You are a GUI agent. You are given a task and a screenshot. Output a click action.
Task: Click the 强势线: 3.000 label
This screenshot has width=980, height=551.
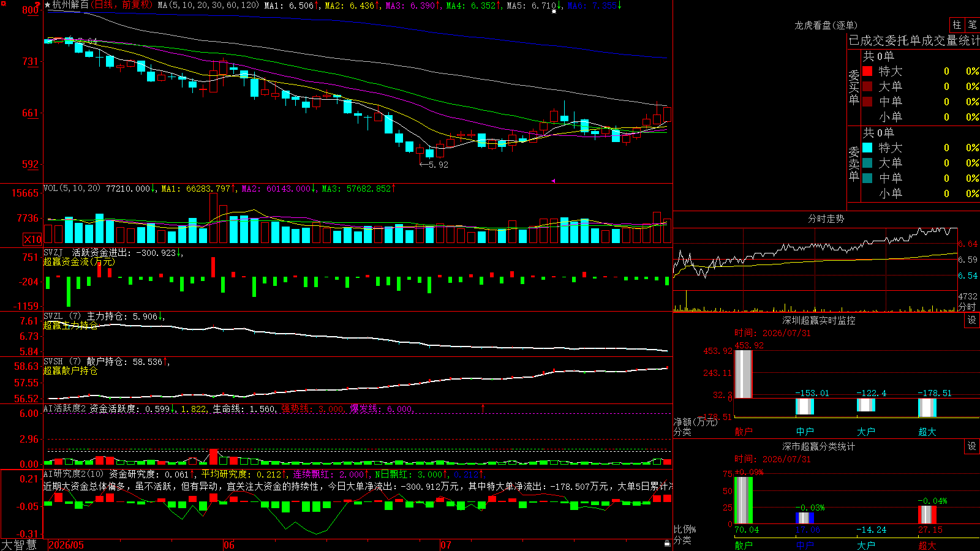point(313,408)
